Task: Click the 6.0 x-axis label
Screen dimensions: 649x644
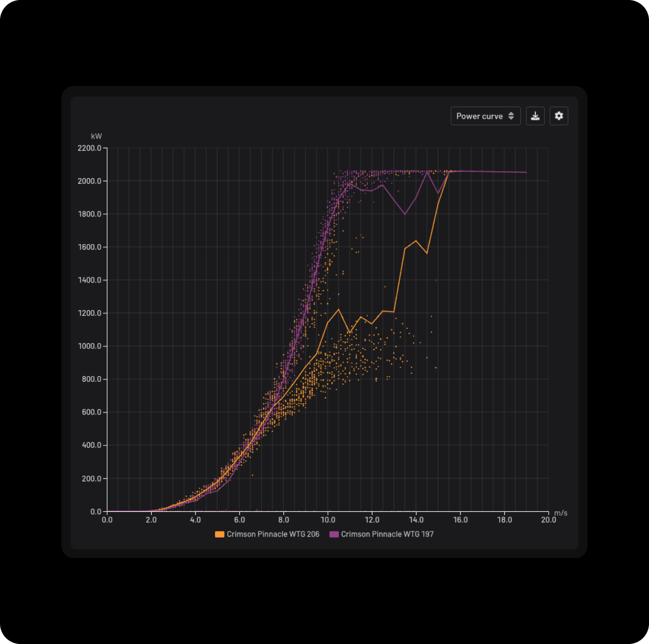Action: coord(240,520)
